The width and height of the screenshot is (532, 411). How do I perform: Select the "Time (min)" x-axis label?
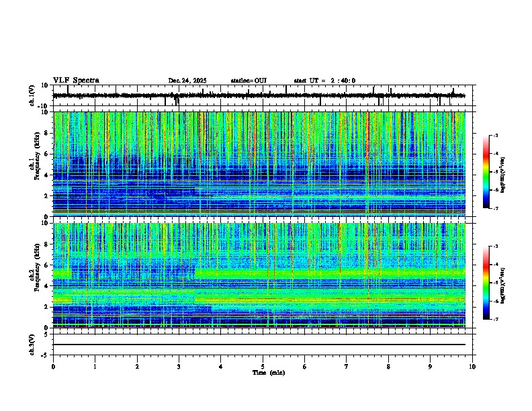tap(269, 373)
